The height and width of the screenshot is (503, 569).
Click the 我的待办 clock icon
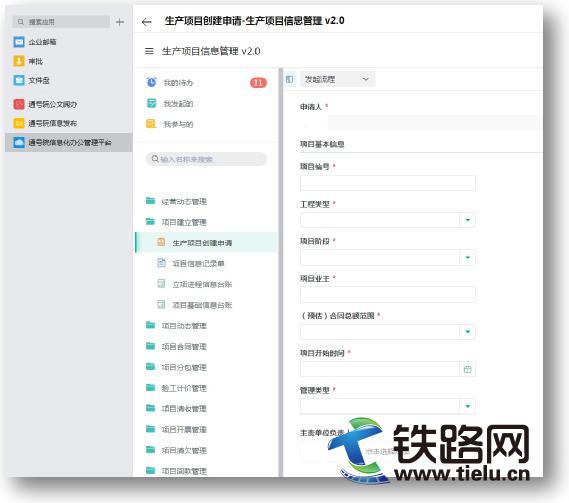(151, 82)
